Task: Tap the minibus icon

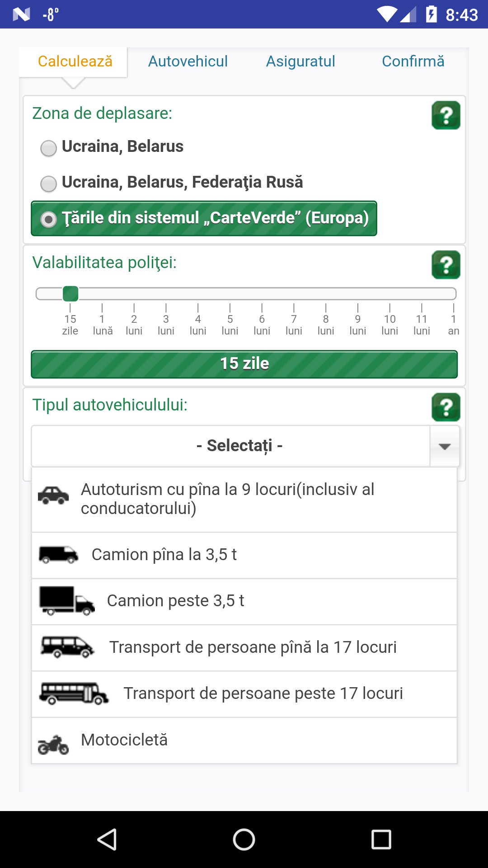Action: coord(67,647)
